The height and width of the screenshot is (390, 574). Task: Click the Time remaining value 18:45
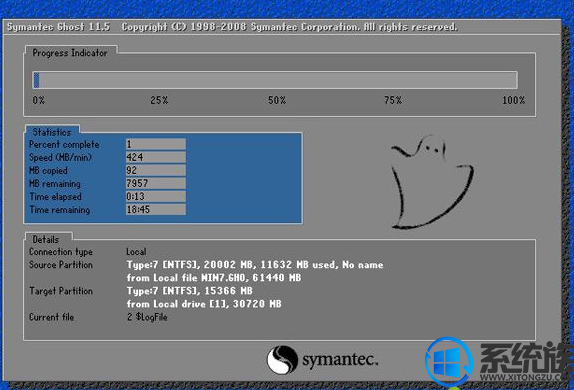click(156, 209)
